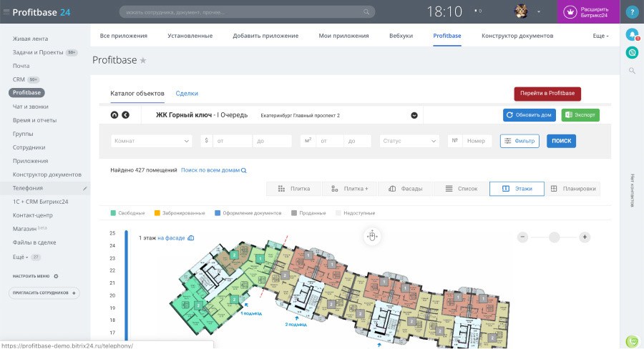
Task: Click the area 'от' input field
Action: (330, 141)
